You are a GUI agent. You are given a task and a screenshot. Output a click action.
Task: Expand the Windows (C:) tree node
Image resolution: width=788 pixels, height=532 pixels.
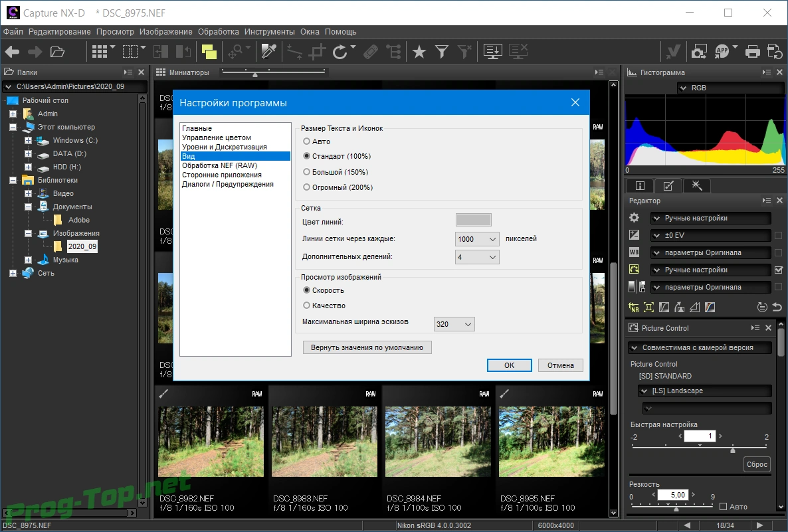pos(28,141)
